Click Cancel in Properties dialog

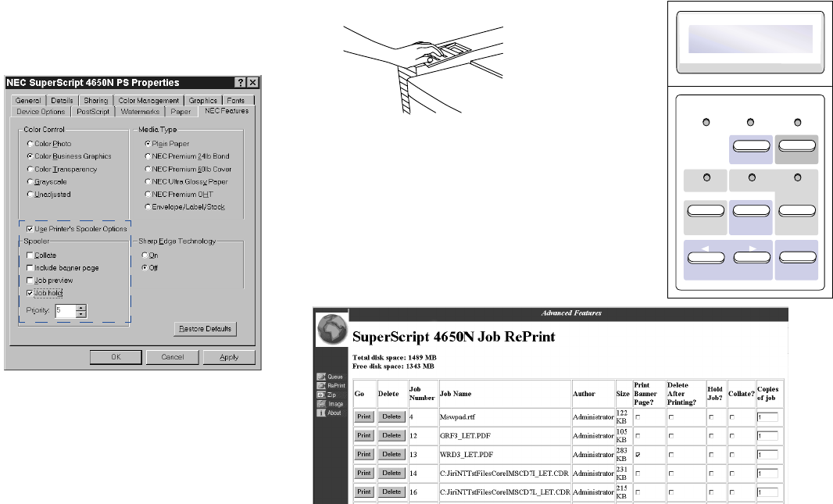(173, 357)
